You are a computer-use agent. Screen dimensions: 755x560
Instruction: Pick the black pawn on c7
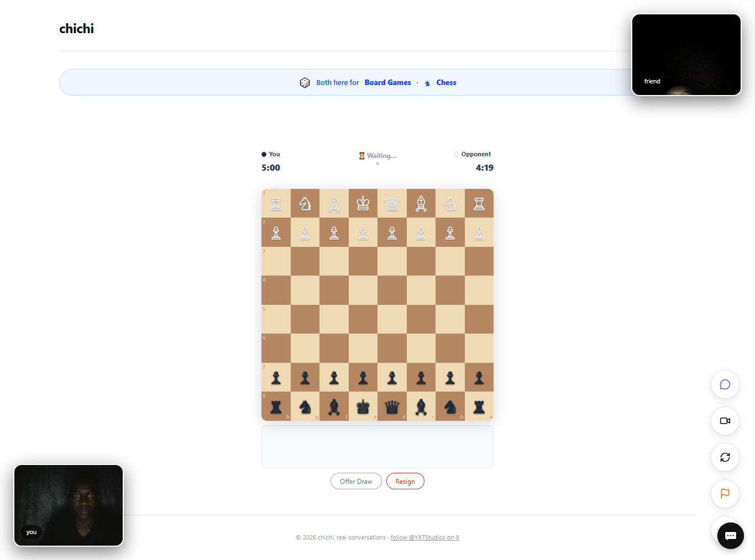click(421, 378)
